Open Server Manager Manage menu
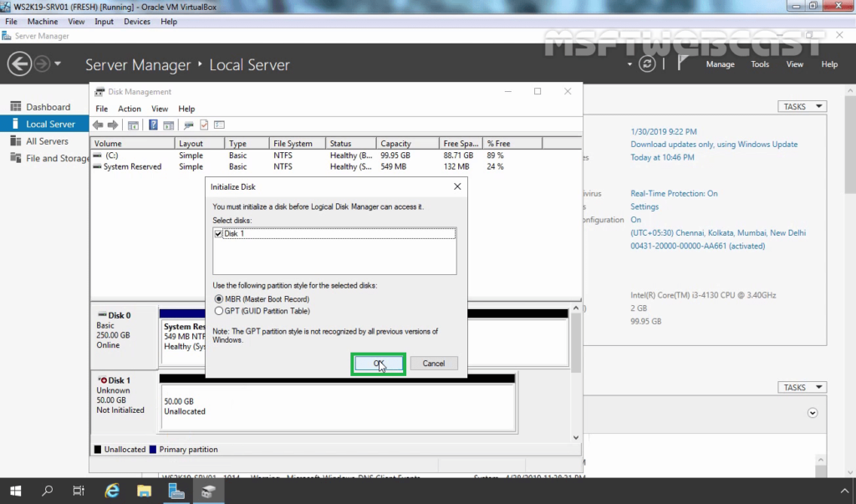 point(720,64)
